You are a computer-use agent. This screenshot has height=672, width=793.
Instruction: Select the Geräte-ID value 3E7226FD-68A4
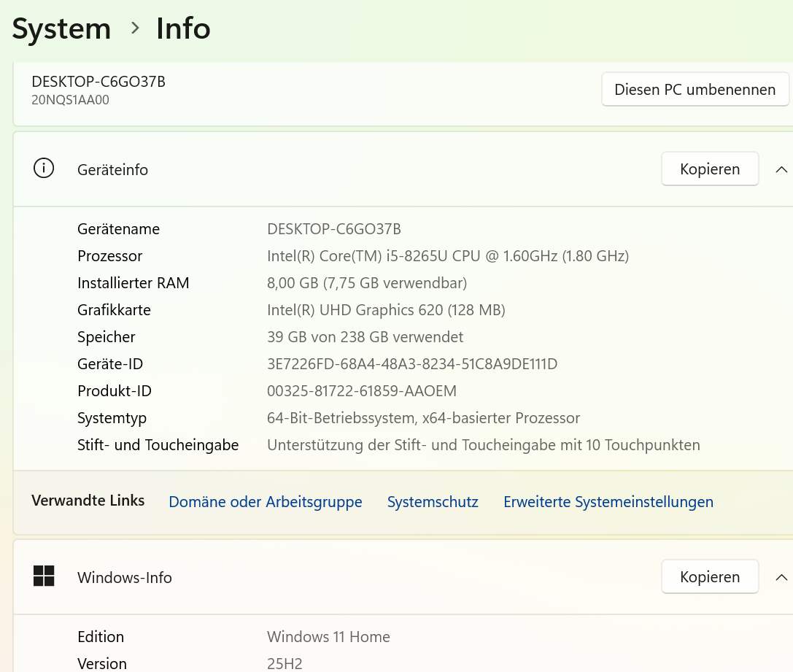(x=411, y=363)
